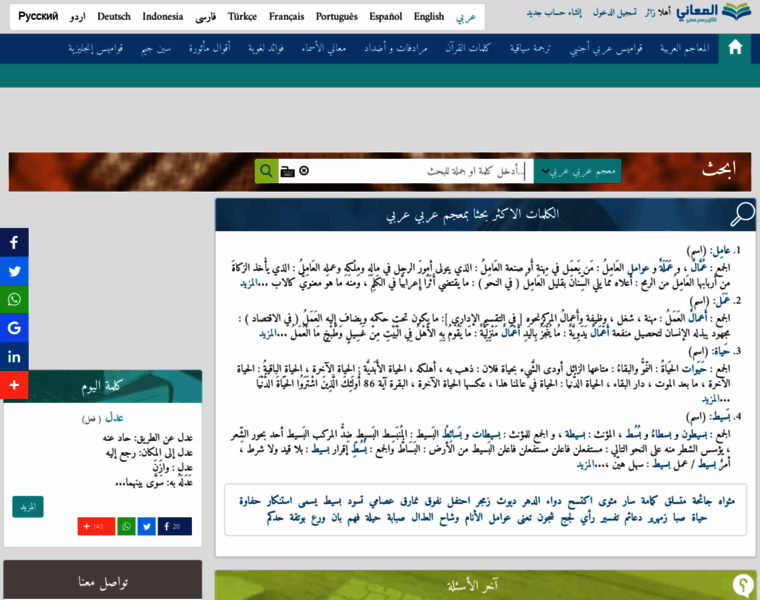Open word of the day عدل link
Screen dimensions: 760x600
click(x=114, y=418)
